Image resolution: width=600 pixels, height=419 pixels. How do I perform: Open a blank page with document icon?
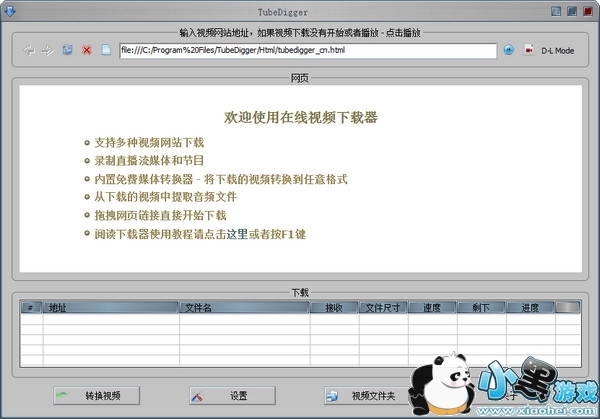click(106, 50)
